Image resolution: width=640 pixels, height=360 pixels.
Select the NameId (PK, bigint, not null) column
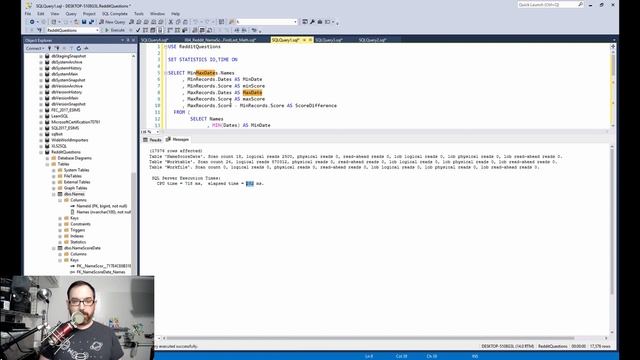(x=101, y=206)
